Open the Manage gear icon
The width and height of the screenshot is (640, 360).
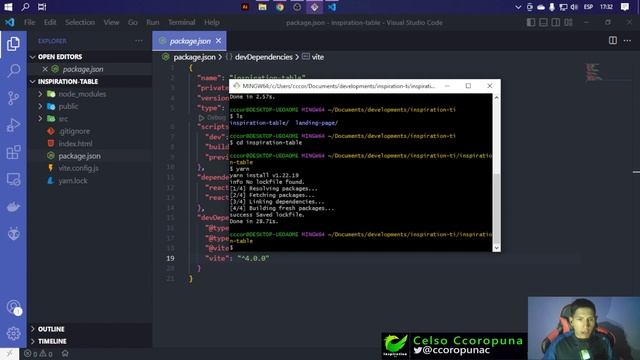13,333
